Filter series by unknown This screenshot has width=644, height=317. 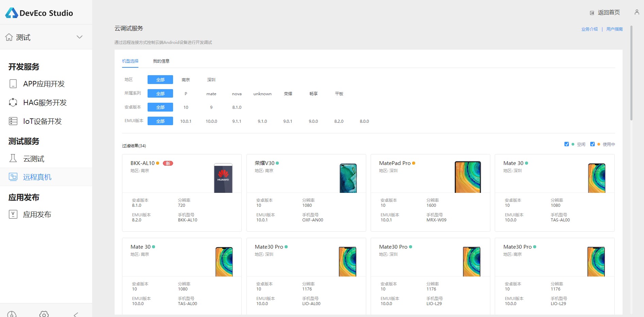pos(262,94)
